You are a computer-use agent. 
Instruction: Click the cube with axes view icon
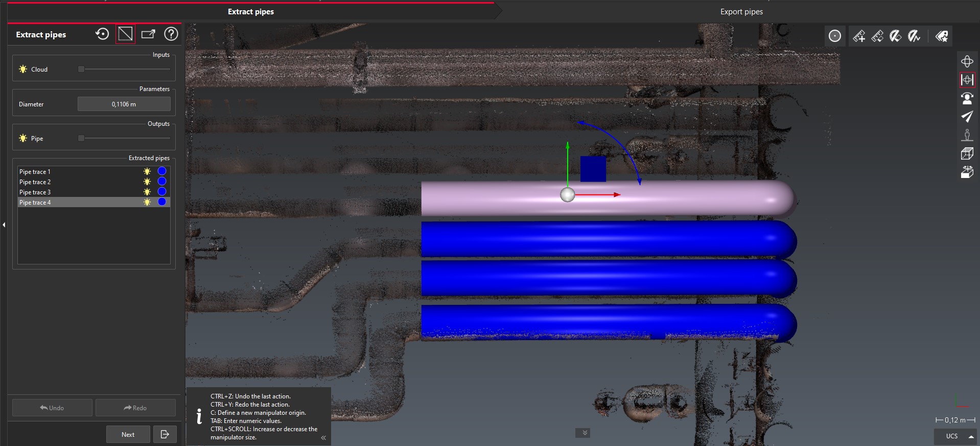pyautogui.click(x=967, y=153)
